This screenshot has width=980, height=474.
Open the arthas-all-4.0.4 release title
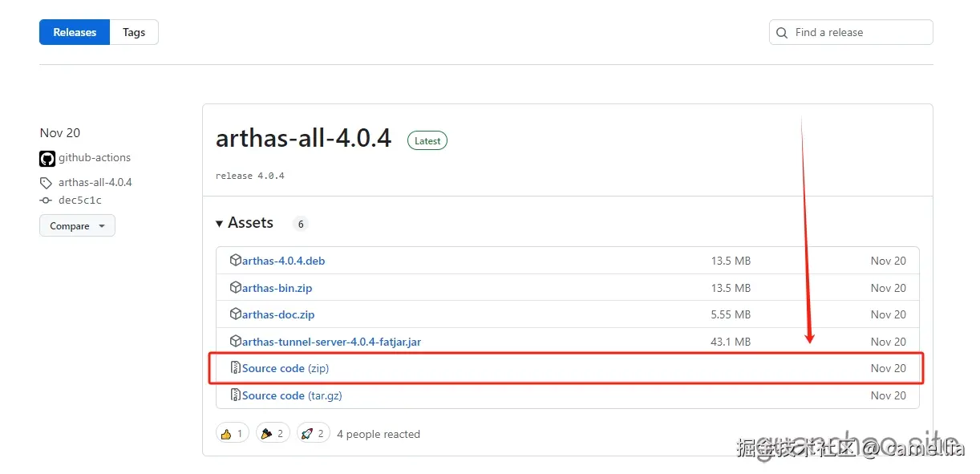point(303,139)
